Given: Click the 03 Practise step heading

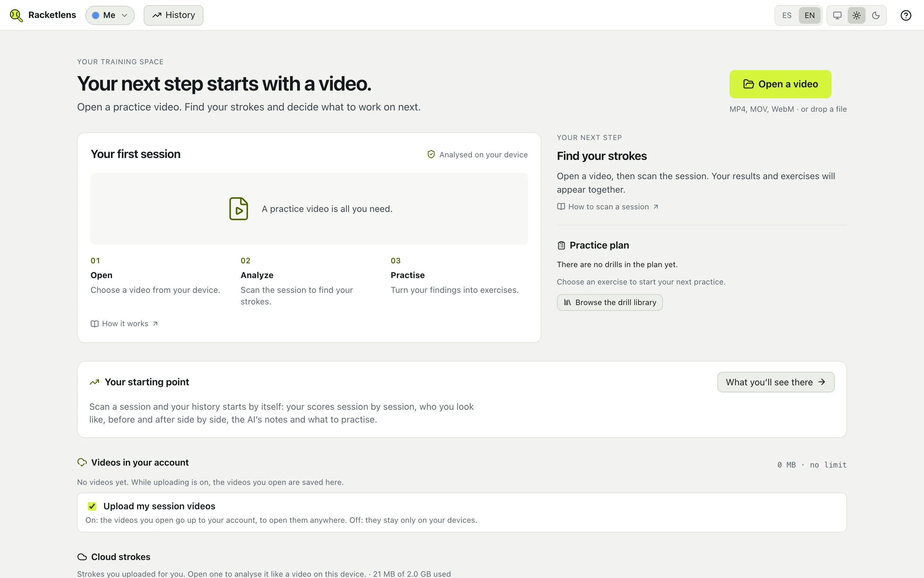Looking at the screenshot, I should tap(407, 275).
